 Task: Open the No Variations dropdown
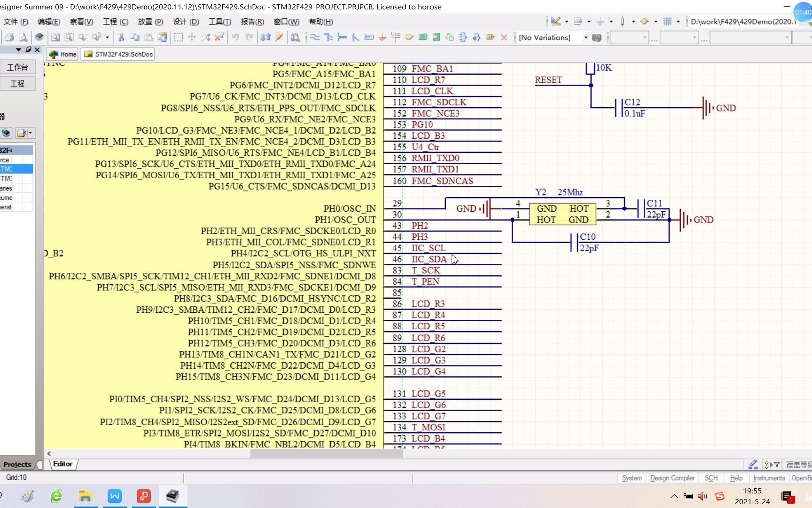[x=586, y=38]
